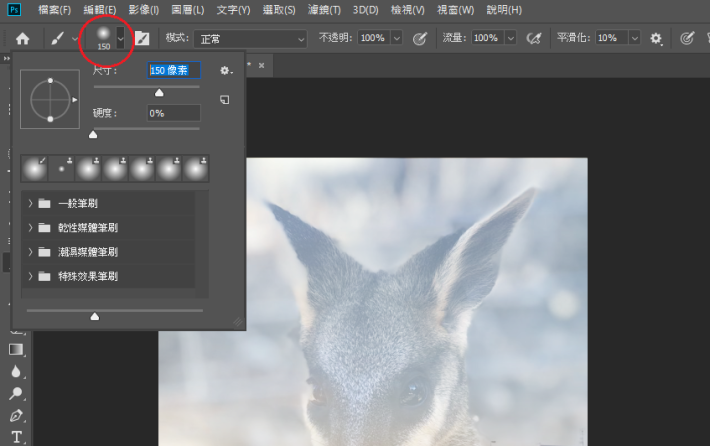This screenshot has height=446, width=710.
Task: Select the Dodge tool
Action: click(x=16, y=393)
